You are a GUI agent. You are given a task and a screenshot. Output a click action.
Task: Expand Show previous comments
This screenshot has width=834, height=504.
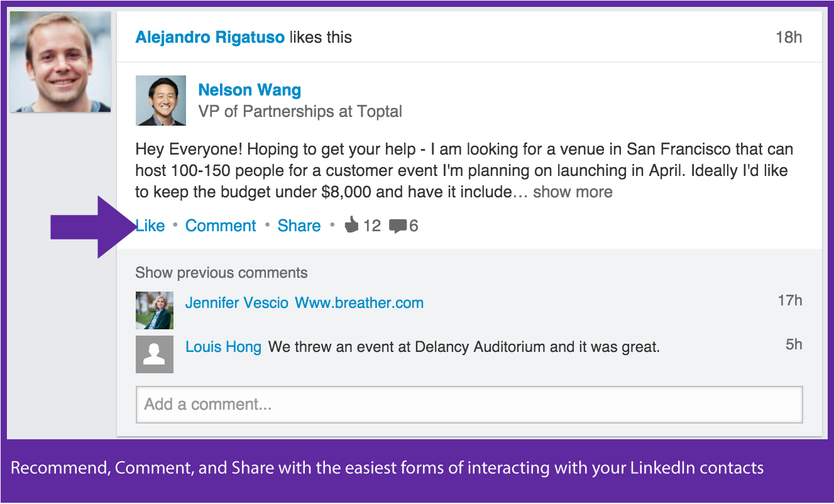coord(221,273)
